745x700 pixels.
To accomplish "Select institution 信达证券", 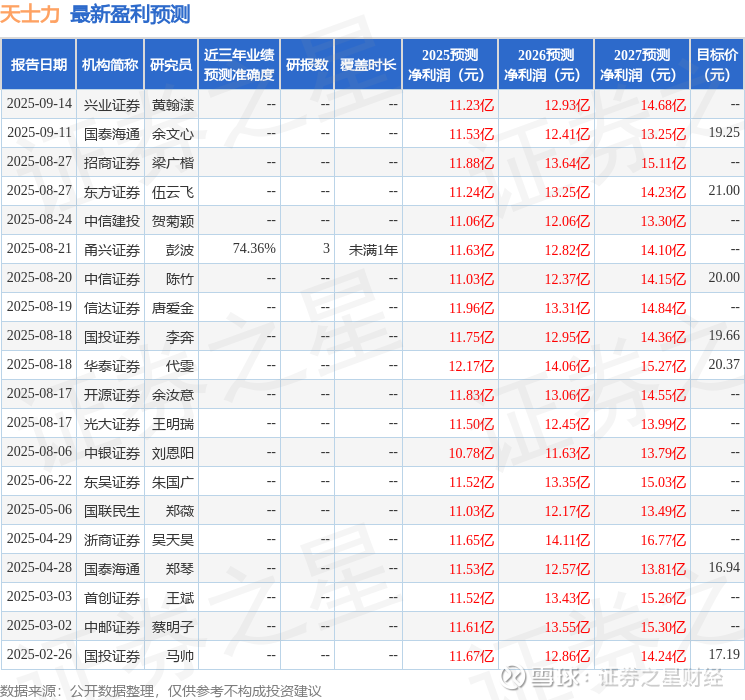I will pyautogui.click(x=112, y=308).
